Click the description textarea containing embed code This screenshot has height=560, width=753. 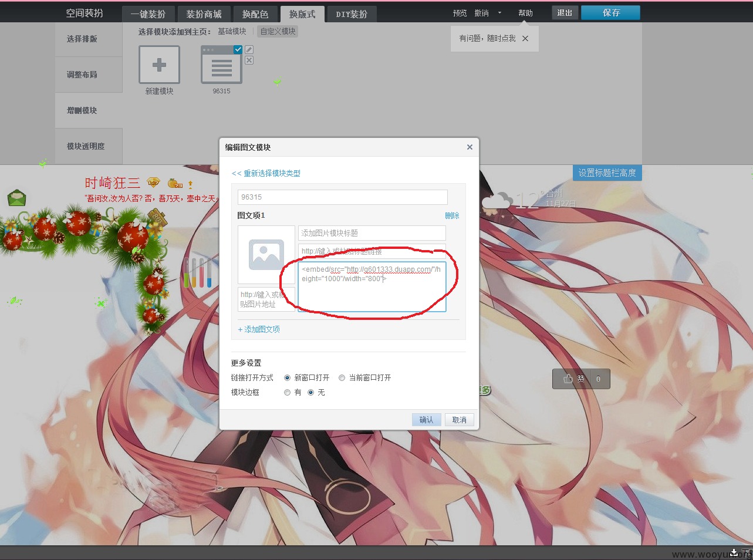point(372,286)
